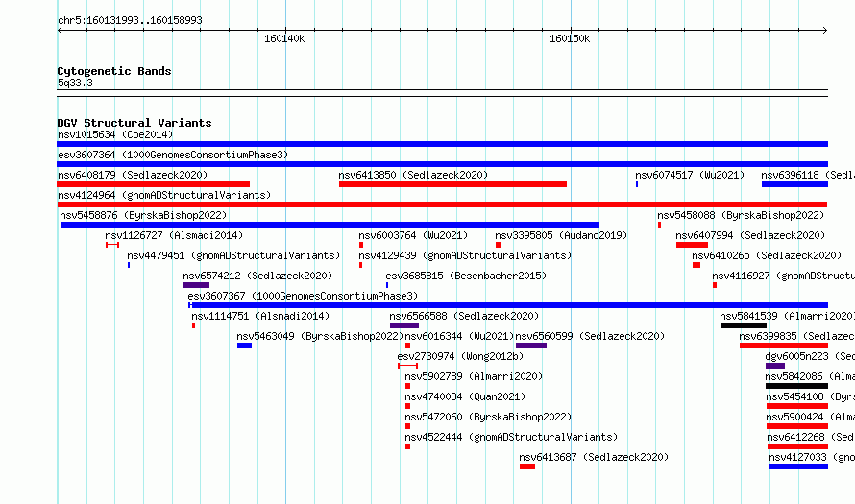Open esv3607364 (1000GenomesConsortiumPhase3) variant
The image size is (855, 504).
point(173,155)
